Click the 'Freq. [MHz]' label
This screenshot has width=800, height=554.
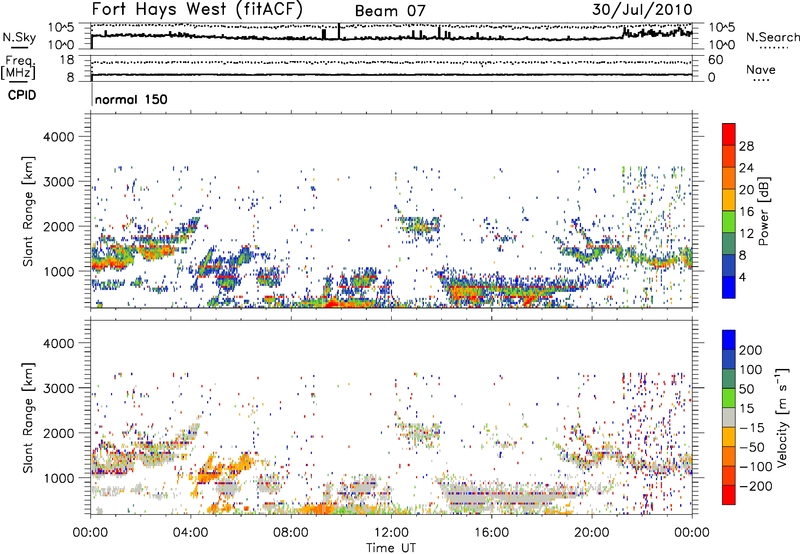(18, 67)
